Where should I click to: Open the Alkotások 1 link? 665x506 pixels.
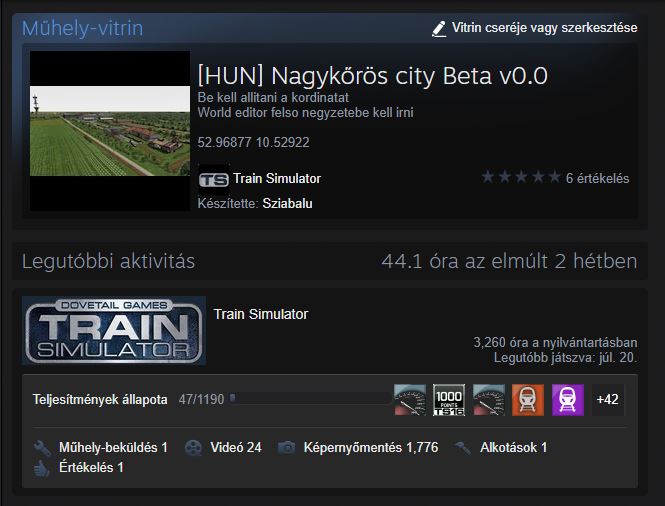(514, 448)
